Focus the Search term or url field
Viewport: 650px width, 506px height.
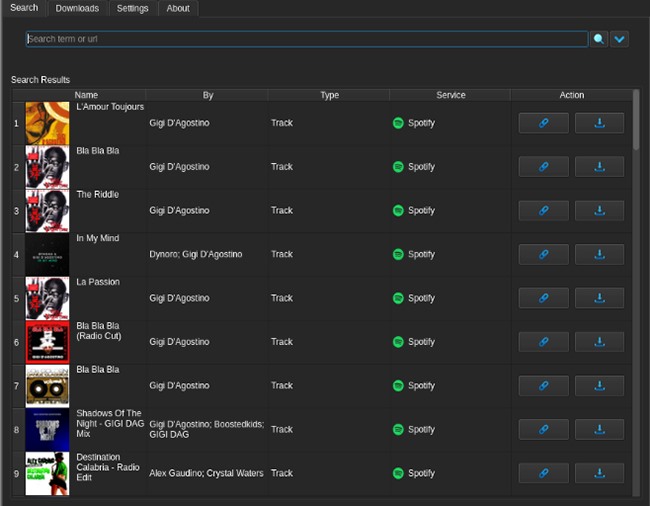point(307,39)
